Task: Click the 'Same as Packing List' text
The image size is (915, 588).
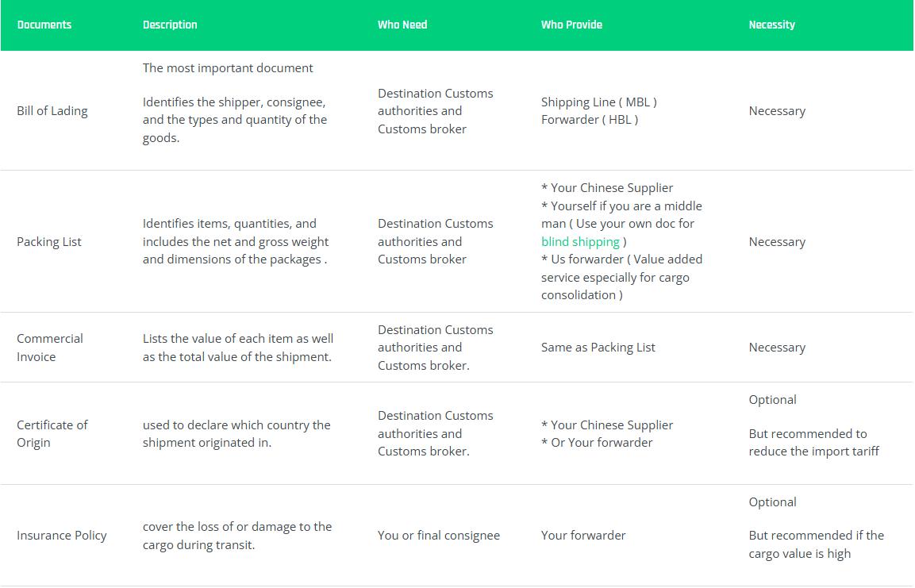Action: [x=598, y=348]
